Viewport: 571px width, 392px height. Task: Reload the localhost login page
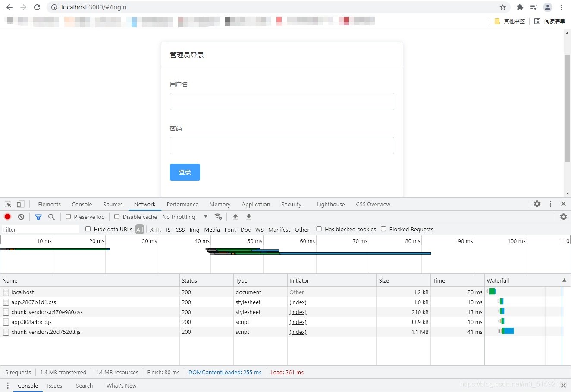pyautogui.click(x=37, y=7)
